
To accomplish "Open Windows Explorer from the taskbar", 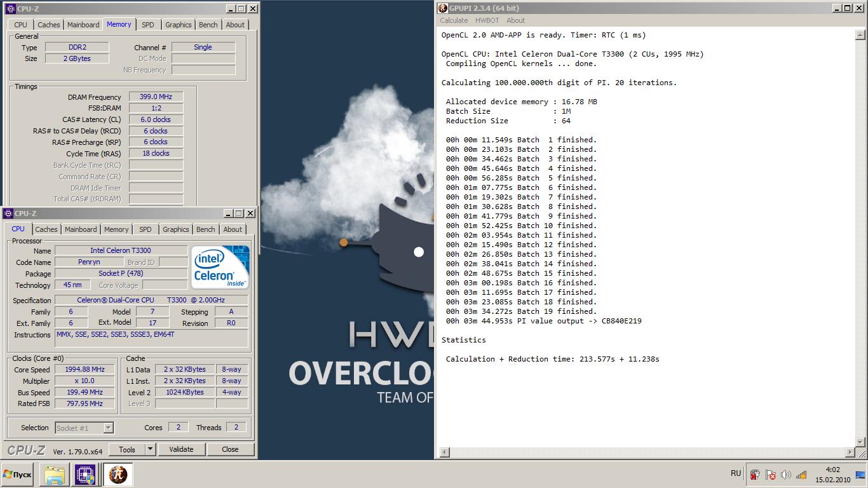I will [55, 475].
